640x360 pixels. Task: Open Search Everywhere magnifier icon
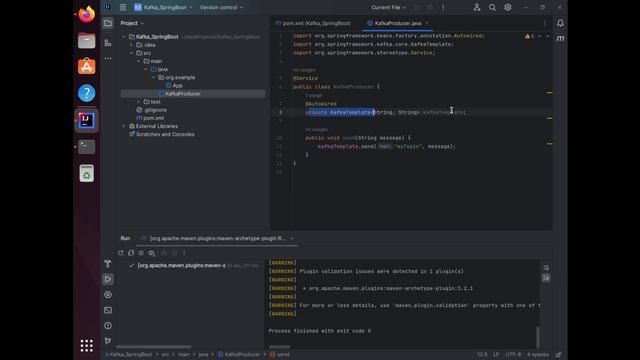(492, 7)
